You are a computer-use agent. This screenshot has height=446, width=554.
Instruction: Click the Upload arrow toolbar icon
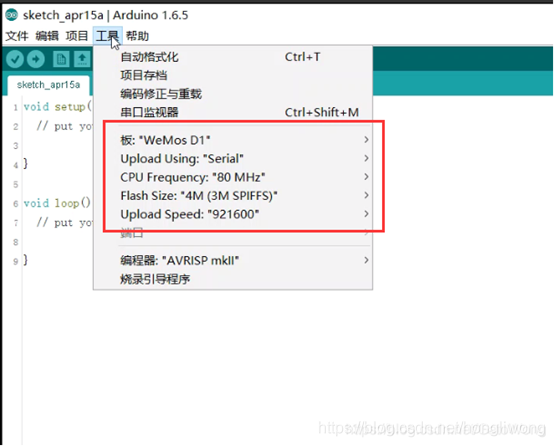tap(36, 59)
